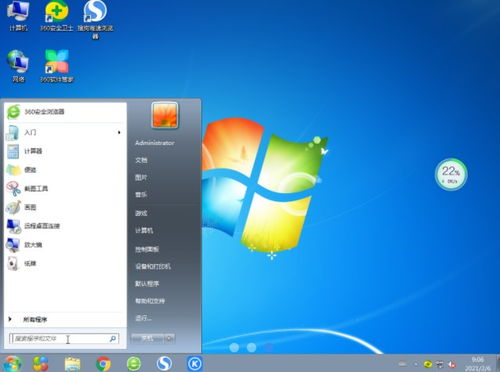Open the taskbar clock and date
Screen dimensions: 500x372
(478, 364)
